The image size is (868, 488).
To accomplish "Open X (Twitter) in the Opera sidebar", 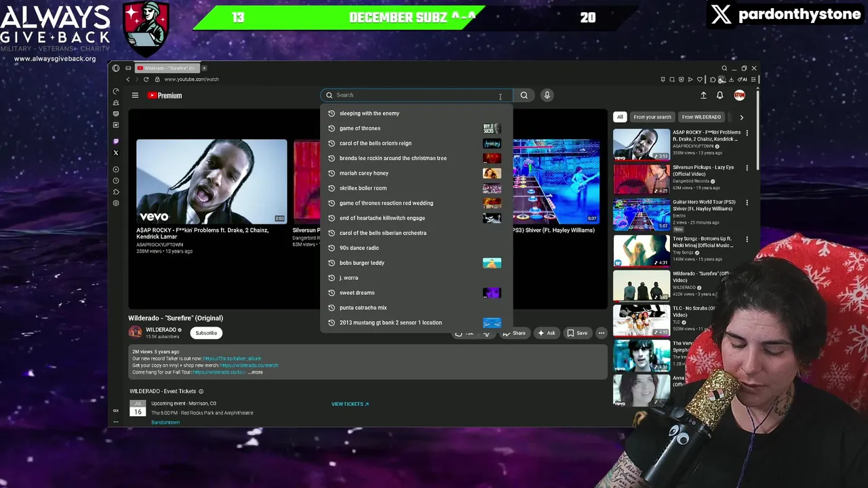I will coord(116,152).
